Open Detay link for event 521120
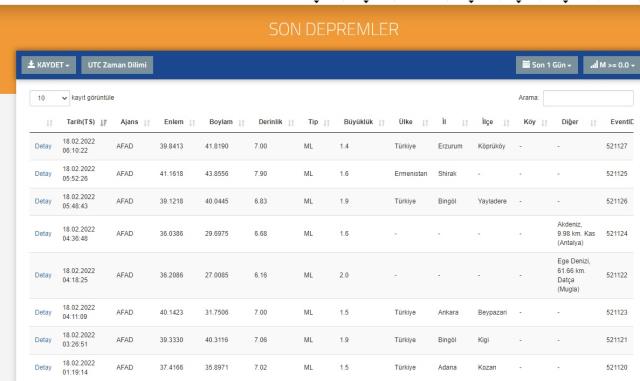640x381 pixels. coord(43,368)
